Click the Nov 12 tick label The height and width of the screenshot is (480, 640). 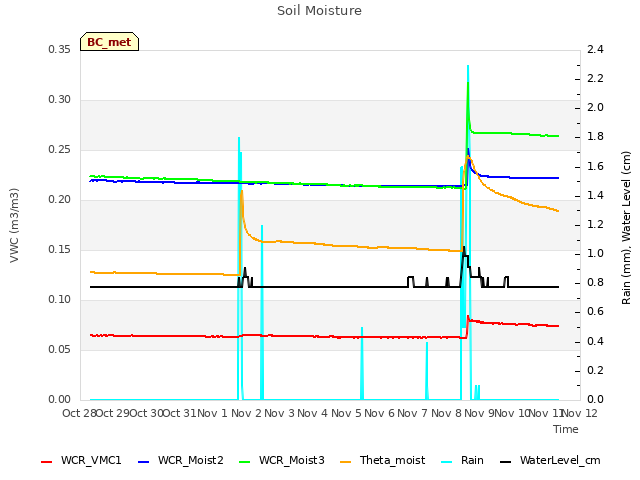coord(580,413)
